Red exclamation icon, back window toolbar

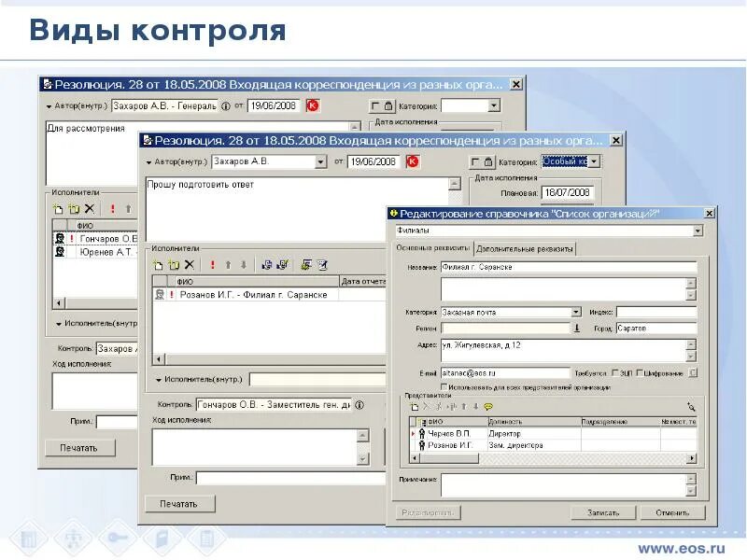[x=112, y=208]
